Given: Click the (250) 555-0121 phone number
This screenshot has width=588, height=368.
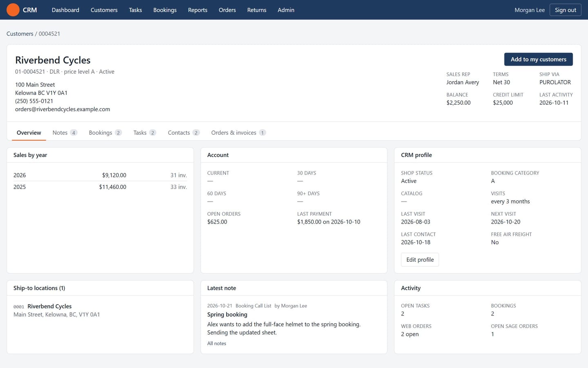Looking at the screenshot, I should (34, 101).
